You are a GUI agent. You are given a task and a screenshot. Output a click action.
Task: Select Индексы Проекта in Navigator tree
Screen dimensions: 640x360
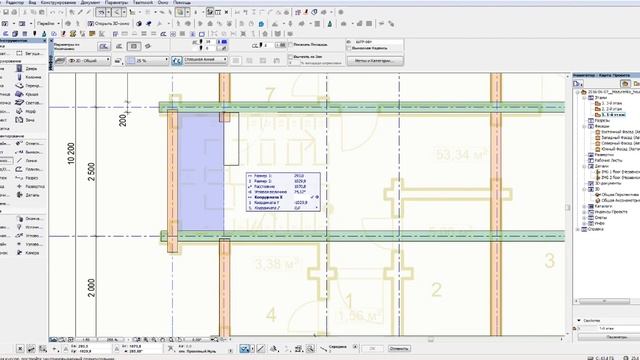(x=608, y=212)
